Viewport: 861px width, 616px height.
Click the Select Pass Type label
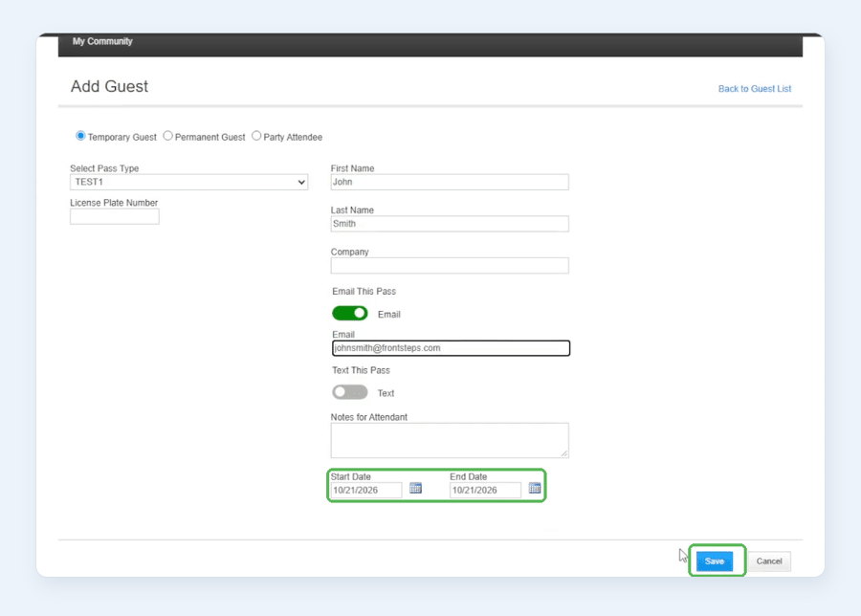click(104, 168)
